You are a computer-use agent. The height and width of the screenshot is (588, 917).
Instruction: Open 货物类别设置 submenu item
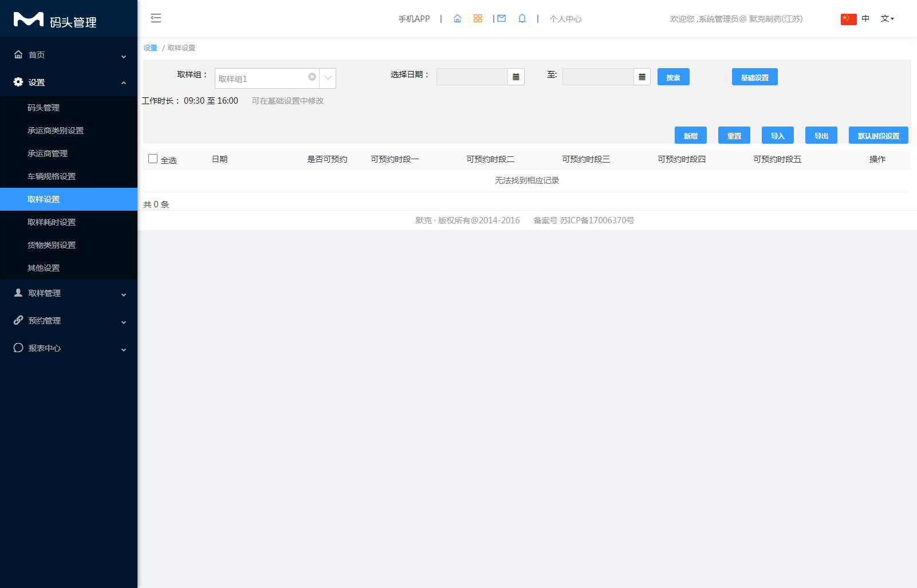(69, 245)
